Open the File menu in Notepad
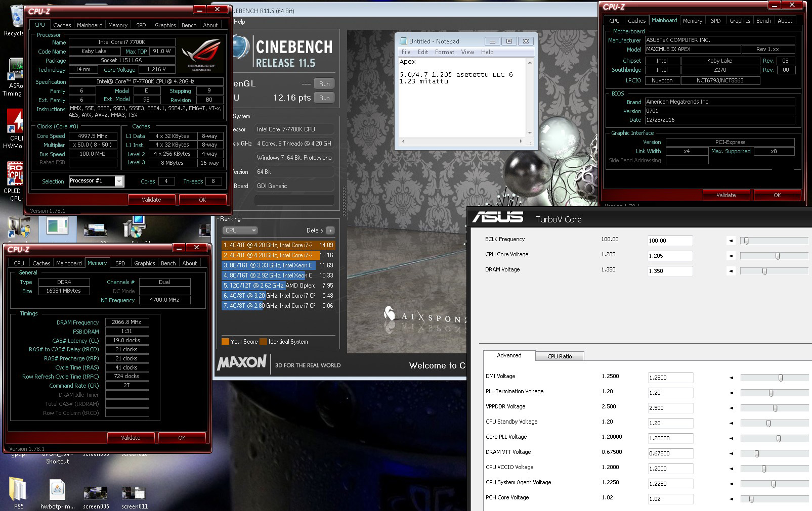 (x=406, y=52)
